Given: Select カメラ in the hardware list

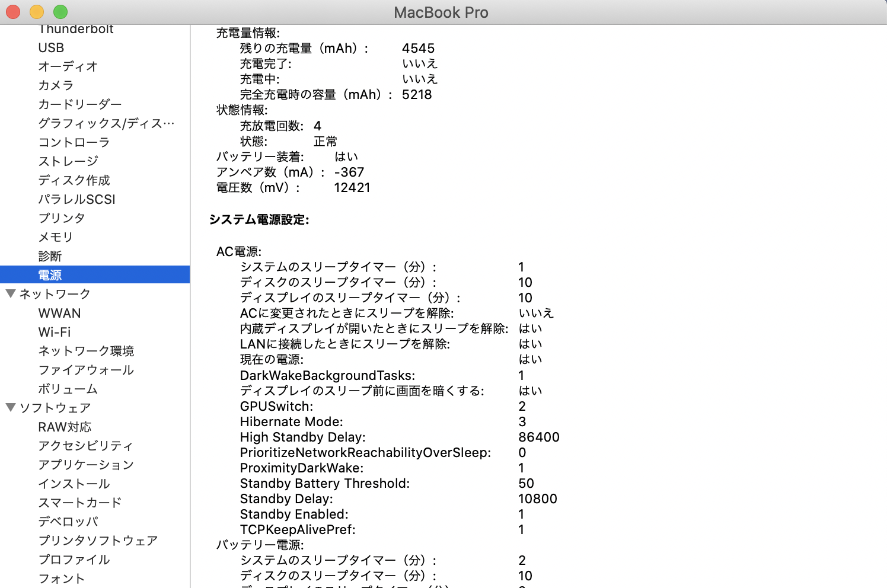Looking at the screenshot, I should (56, 85).
